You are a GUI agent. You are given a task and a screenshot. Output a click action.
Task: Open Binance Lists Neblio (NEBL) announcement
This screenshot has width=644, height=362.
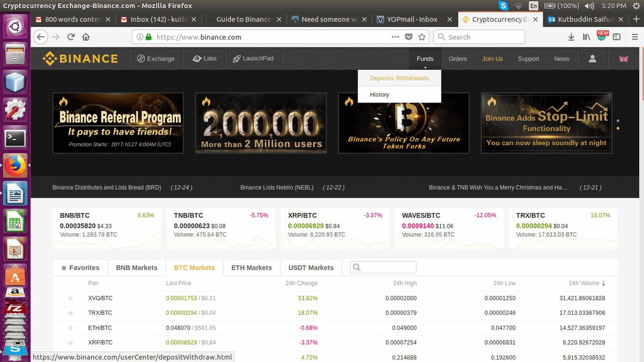(277, 187)
